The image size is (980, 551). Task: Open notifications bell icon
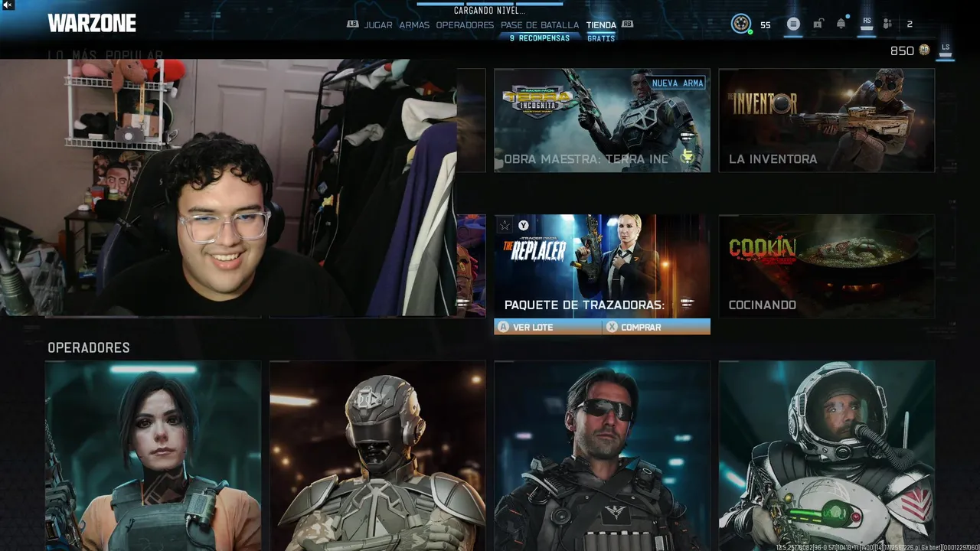[x=841, y=24]
